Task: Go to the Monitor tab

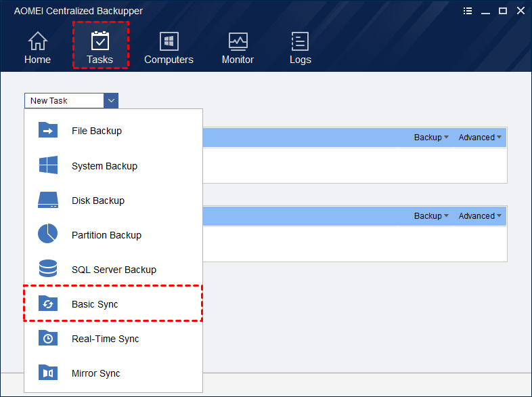Action: coord(238,47)
